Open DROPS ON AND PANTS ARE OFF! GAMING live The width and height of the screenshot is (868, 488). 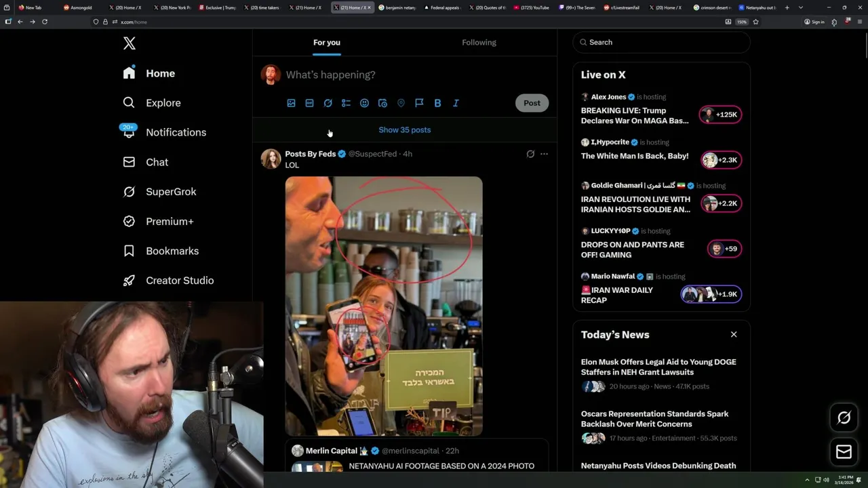point(633,249)
